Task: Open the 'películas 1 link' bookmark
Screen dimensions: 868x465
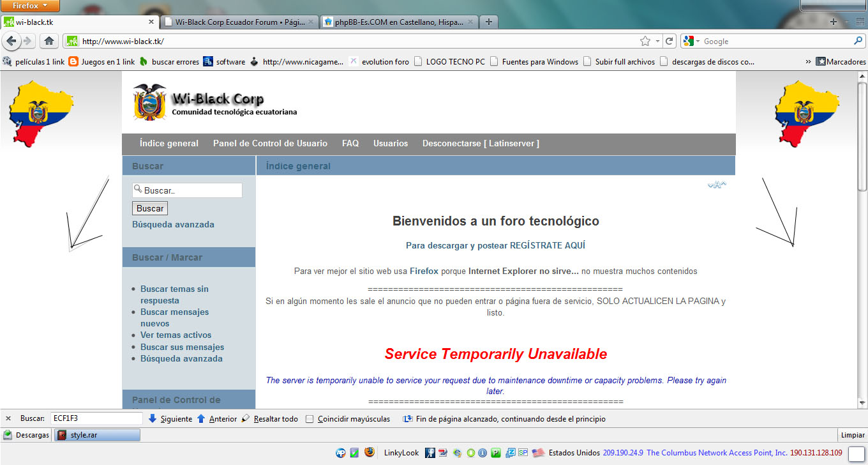Action: pyautogui.click(x=34, y=62)
